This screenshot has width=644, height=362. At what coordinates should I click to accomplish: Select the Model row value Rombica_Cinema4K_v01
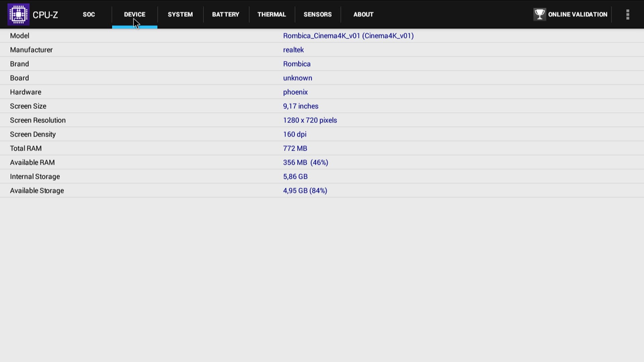[348, 36]
